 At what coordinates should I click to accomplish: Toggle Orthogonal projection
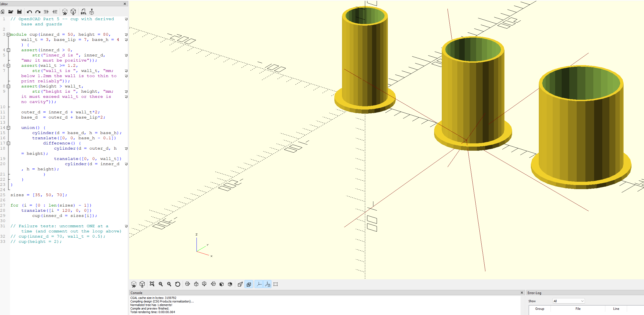pyautogui.click(x=249, y=284)
